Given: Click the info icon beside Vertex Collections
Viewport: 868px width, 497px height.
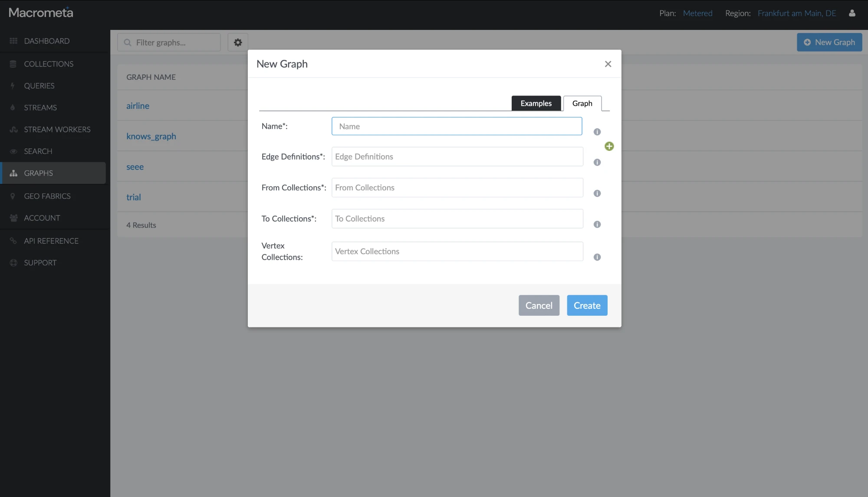Looking at the screenshot, I should 597,257.
